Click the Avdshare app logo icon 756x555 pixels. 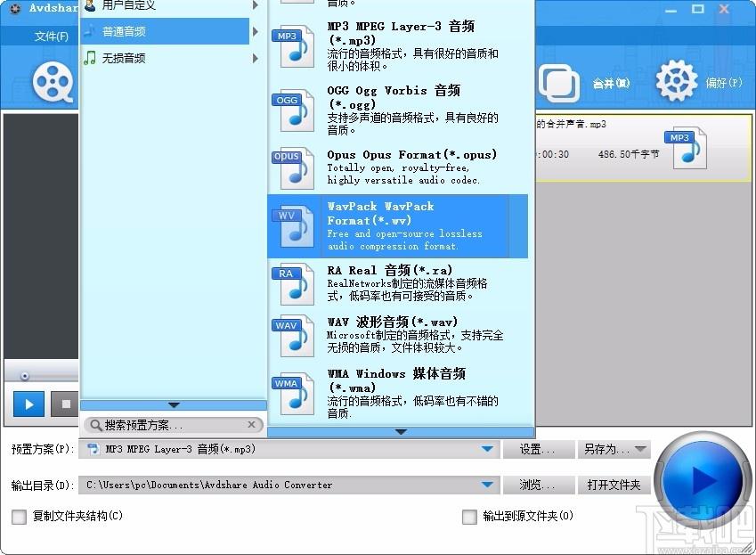15,8
